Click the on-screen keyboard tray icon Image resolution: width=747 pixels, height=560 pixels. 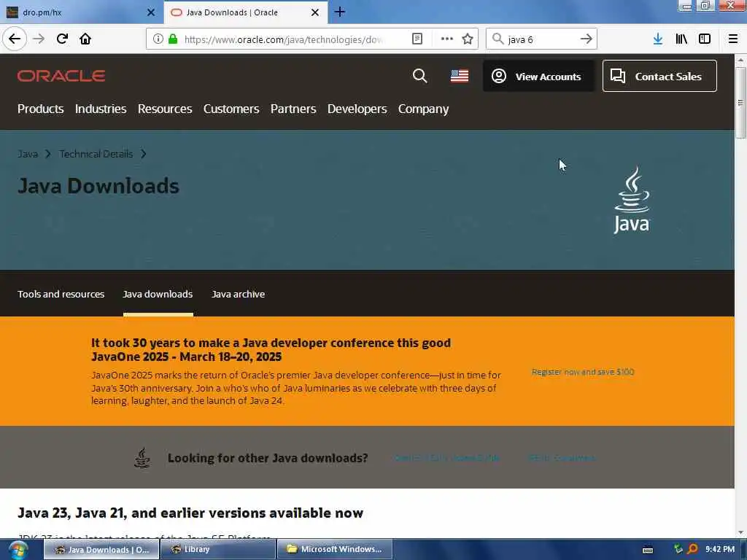[x=648, y=550]
